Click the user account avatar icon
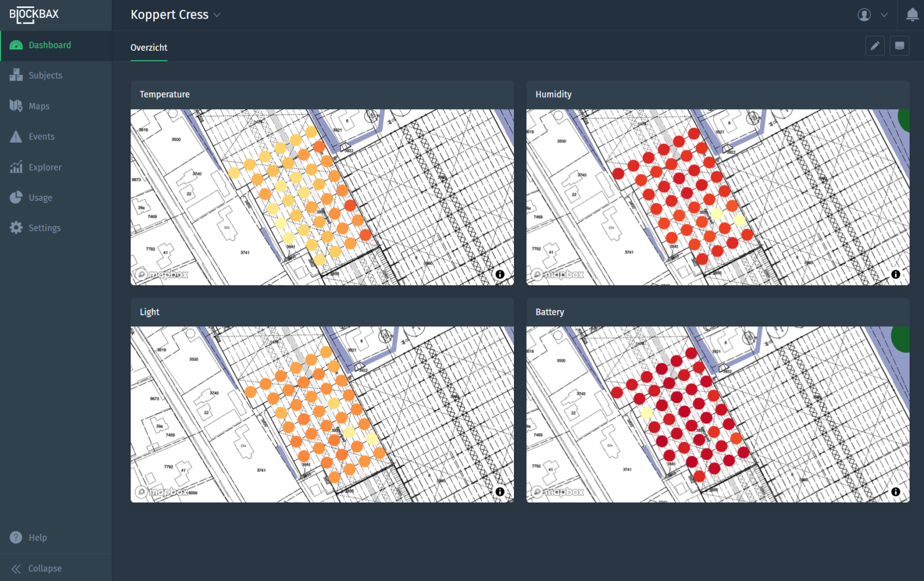The image size is (924, 581). 864,15
